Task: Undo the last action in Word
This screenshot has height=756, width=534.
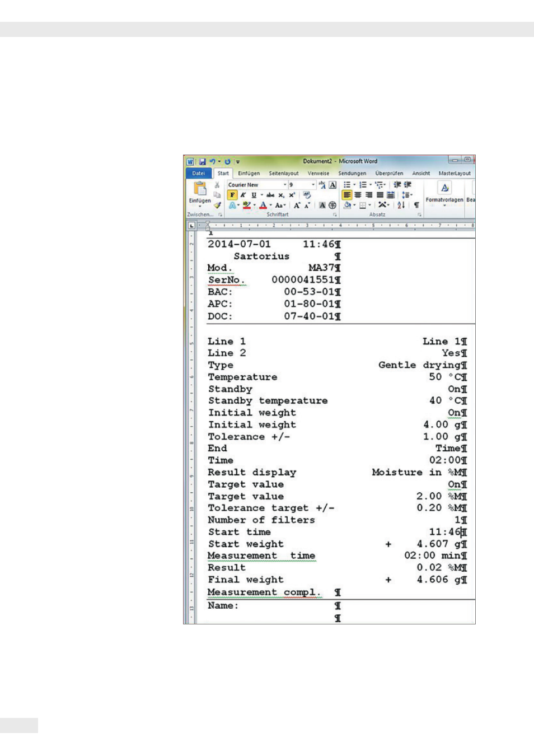Action: click(x=212, y=161)
